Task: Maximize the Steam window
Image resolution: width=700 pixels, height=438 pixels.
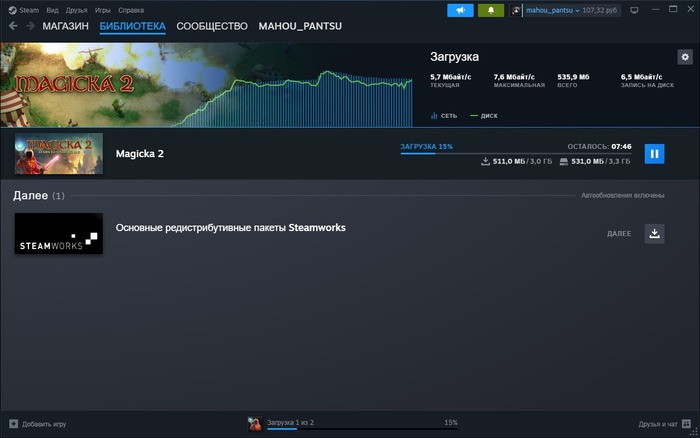Action: click(x=673, y=9)
